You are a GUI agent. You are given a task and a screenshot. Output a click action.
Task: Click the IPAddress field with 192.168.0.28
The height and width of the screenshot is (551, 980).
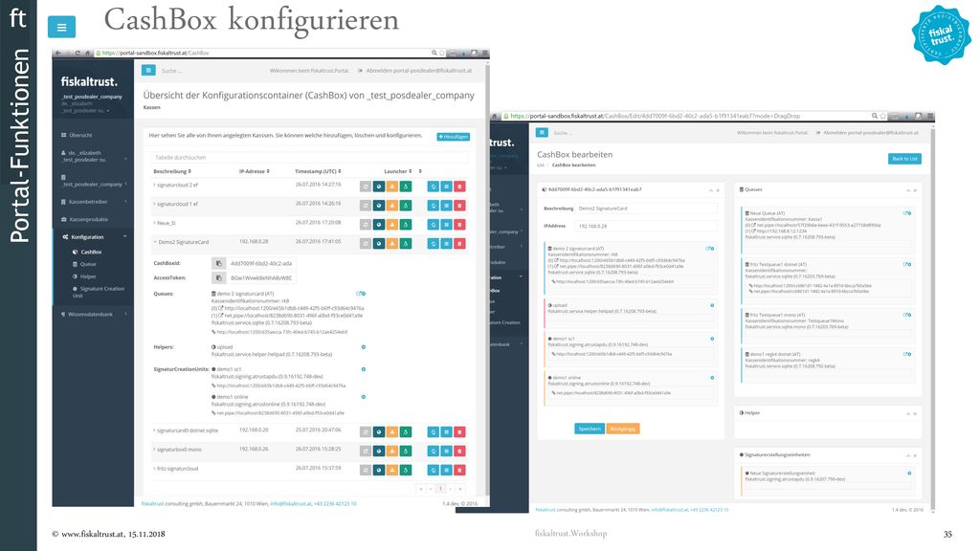[646, 226]
